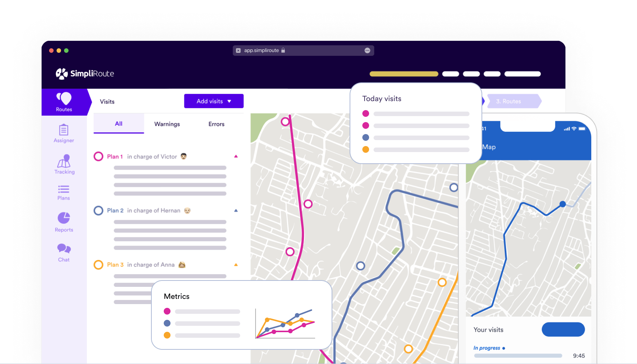This screenshot has height=364, width=637.
Task: Select the Plan 1 pink circle
Action: tap(99, 157)
